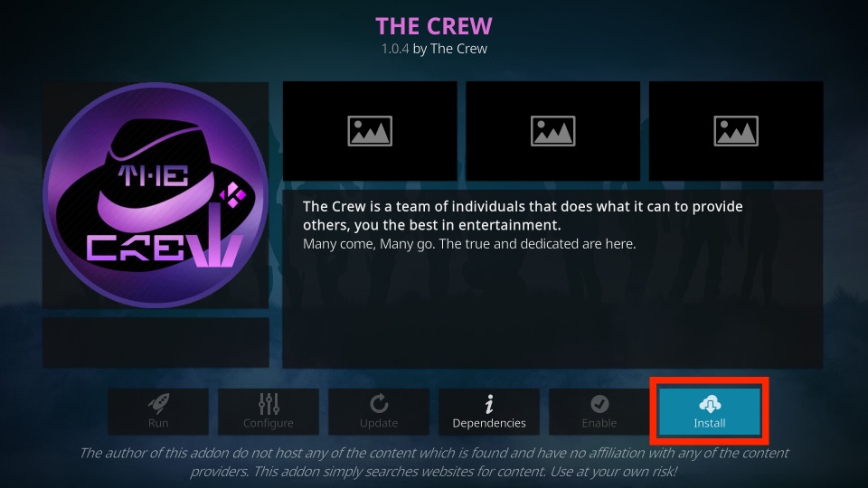This screenshot has height=488, width=868.
Task: Click the Enable checkmark icon
Action: pyautogui.click(x=599, y=404)
